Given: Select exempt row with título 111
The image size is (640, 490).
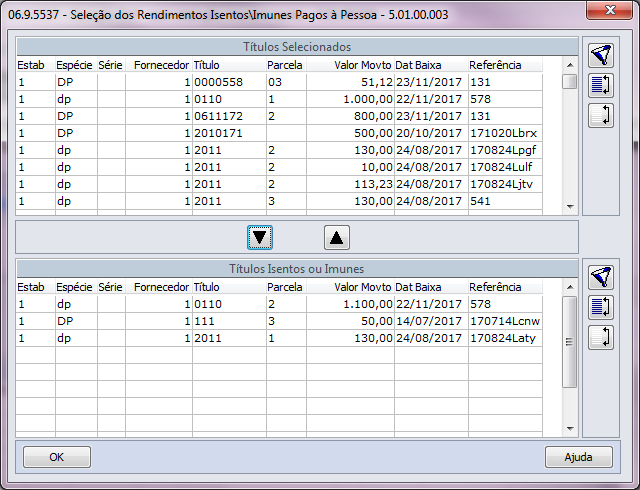Looking at the screenshot, I should click(280, 321).
